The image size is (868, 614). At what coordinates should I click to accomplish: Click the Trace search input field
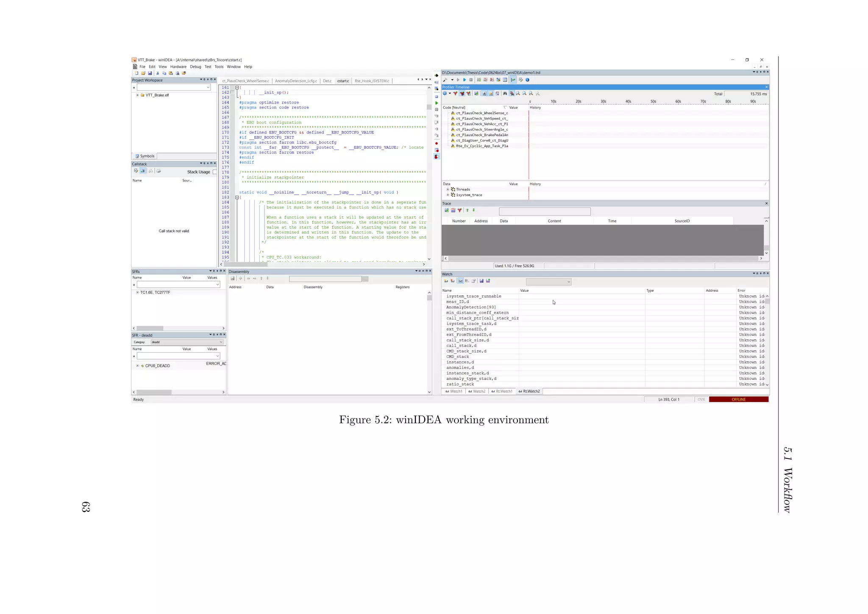click(x=545, y=211)
